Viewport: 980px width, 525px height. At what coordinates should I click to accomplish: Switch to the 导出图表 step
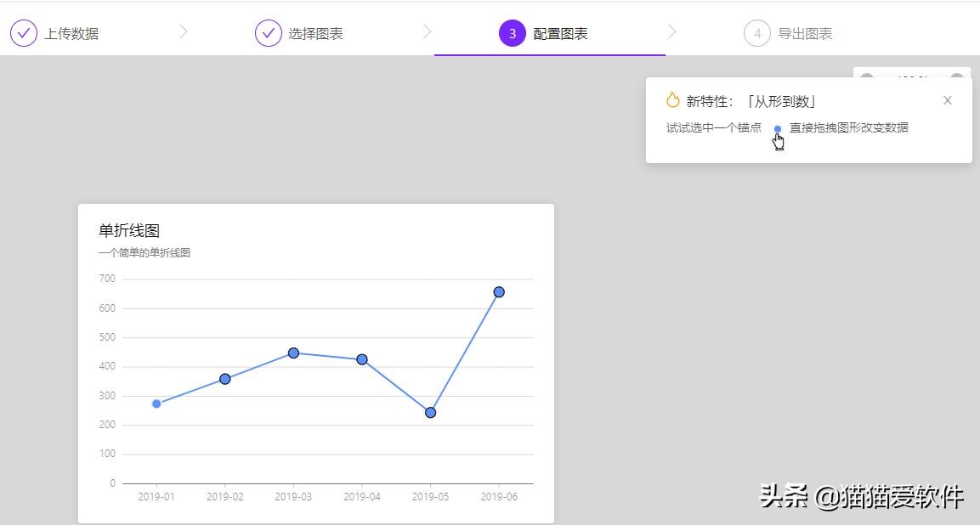pyautogui.click(x=807, y=34)
